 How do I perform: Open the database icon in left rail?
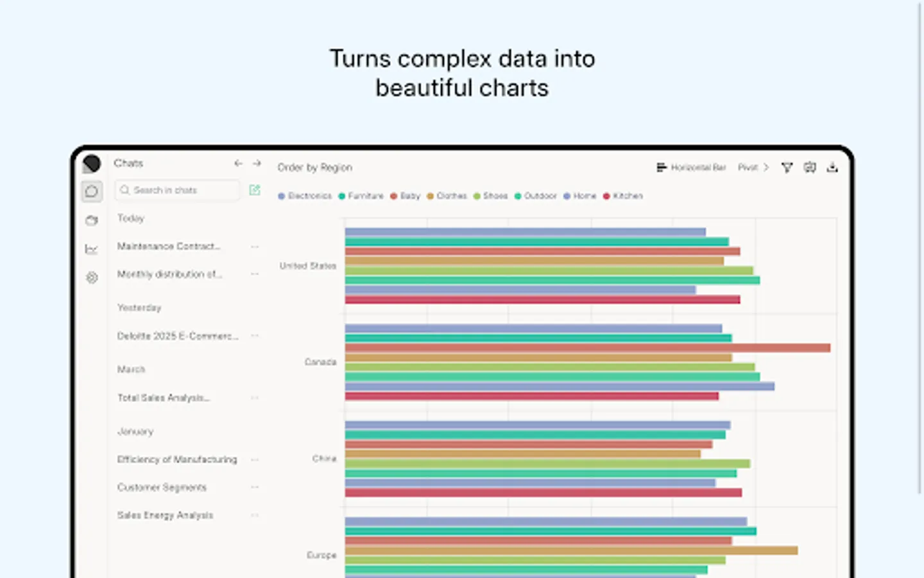[x=92, y=220]
